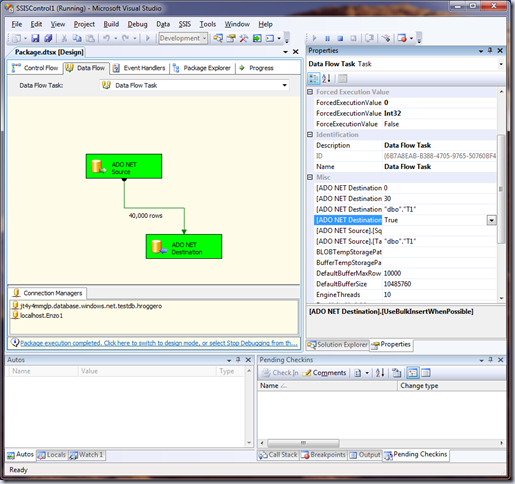
Task: Select the ForceExecutionValue False property
Action: [405, 124]
